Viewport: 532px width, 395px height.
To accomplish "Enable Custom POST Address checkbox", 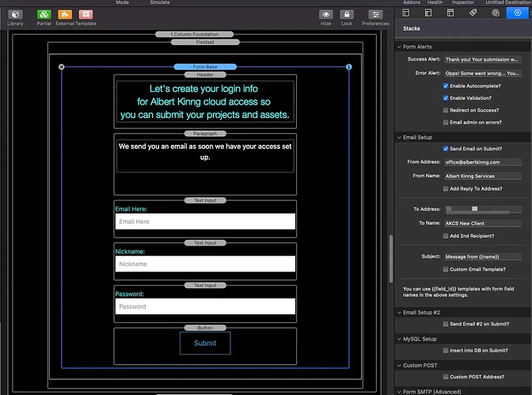I will [x=446, y=377].
